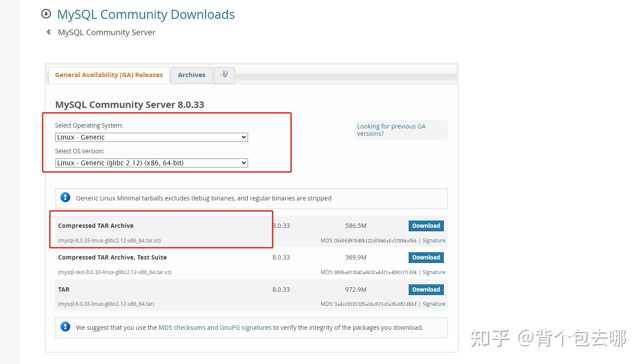Open the Select OS Version dropdown
The image size is (643, 364).
click(152, 163)
